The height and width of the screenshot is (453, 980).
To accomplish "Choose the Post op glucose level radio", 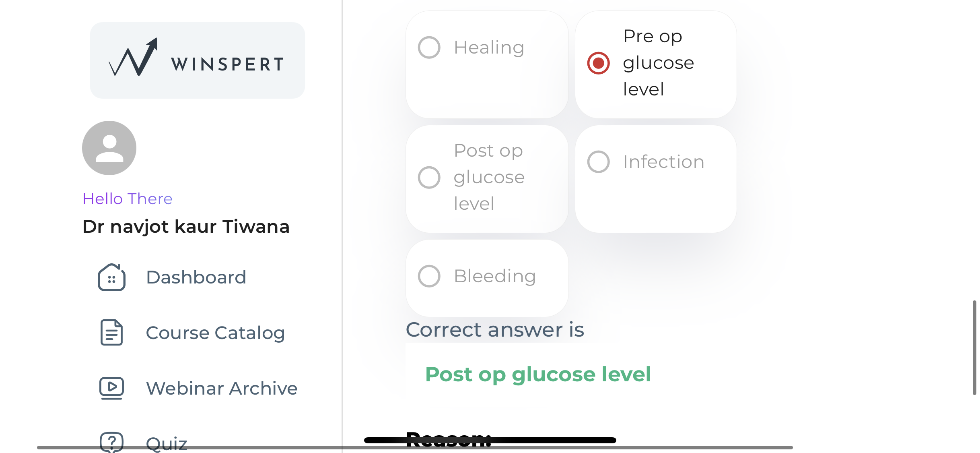I will (x=429, y=178).
